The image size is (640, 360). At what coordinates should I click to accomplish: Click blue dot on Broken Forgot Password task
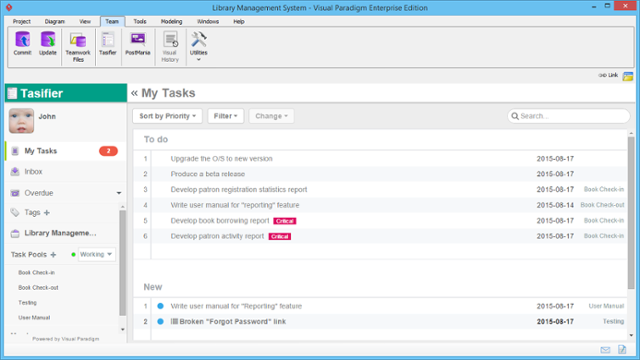click(160, 322)
